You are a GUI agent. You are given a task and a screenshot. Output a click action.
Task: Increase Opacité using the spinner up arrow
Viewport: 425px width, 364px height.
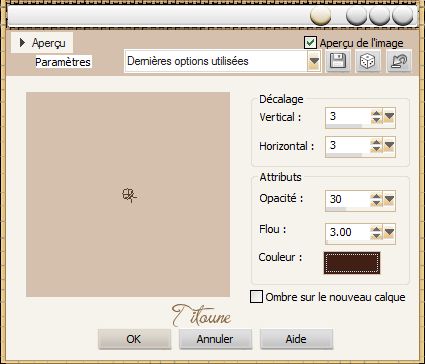pyautogui.click(x=376, y=196)
